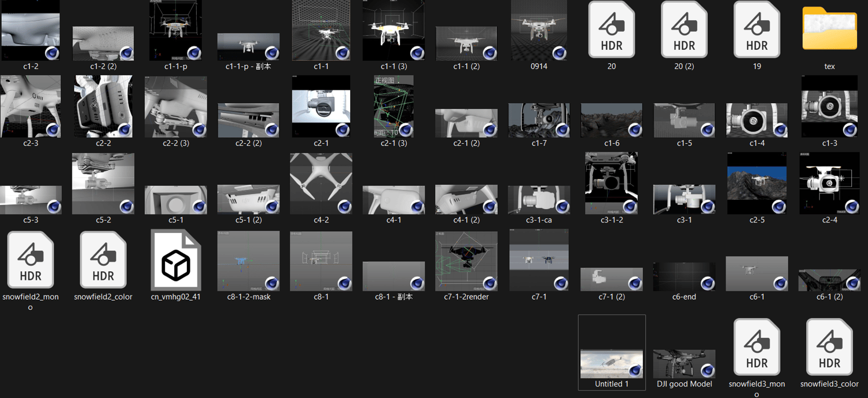868x398 pixels.
Task: Select the snowfield2_color HDR file
Action: pyautogui.click(x=103, y=260)
